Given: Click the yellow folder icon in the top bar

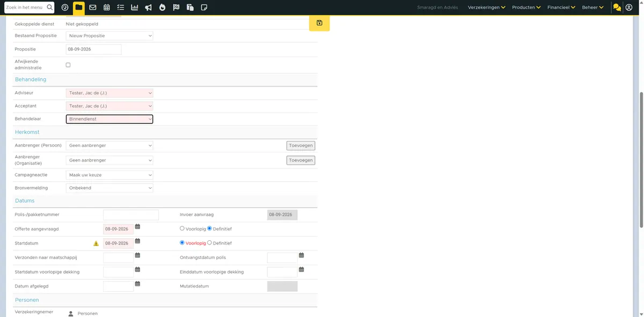Looking at the screenshot, I should [79, 8].
